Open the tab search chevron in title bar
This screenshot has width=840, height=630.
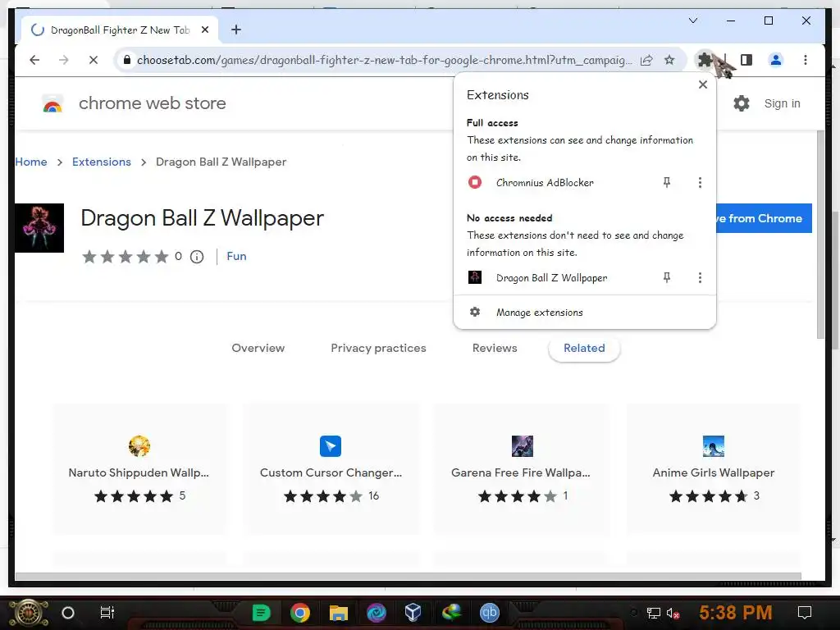click(692, 21)
